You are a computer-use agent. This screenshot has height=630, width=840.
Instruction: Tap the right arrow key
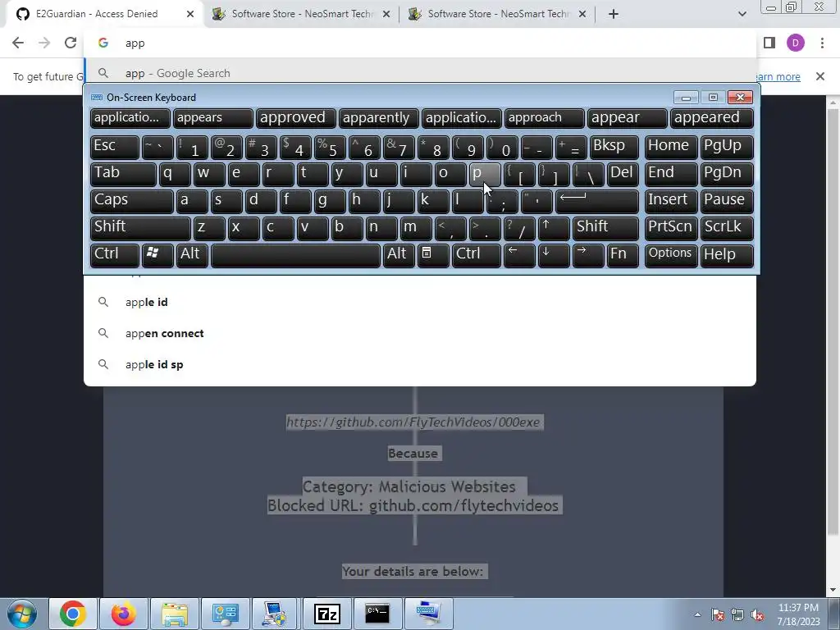click(x=587, y=256)
